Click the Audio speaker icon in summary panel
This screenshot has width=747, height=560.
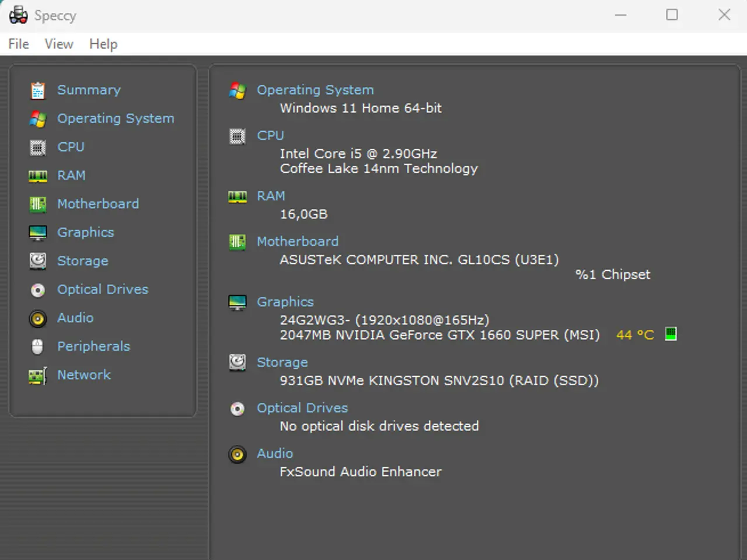pos(238,454)
